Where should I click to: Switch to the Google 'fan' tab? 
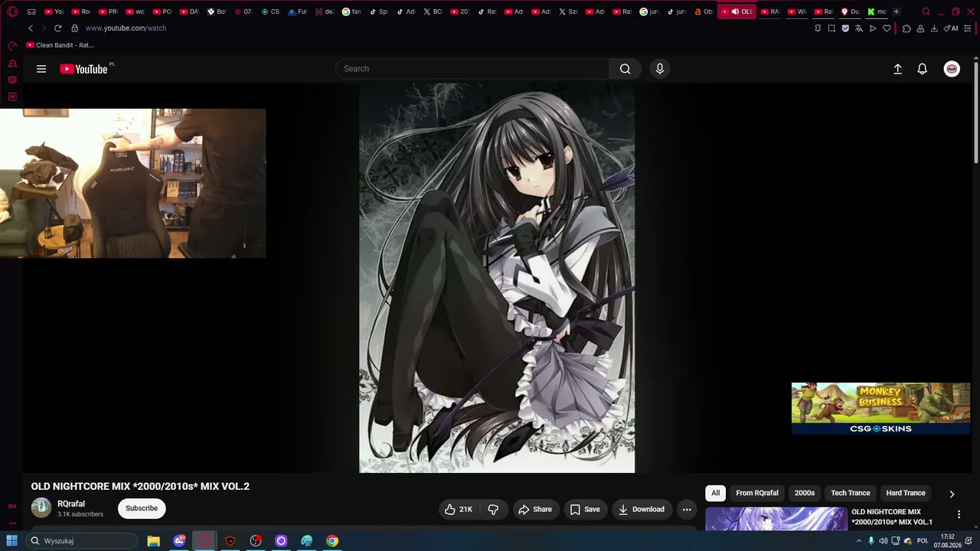[x=352, y=11]
